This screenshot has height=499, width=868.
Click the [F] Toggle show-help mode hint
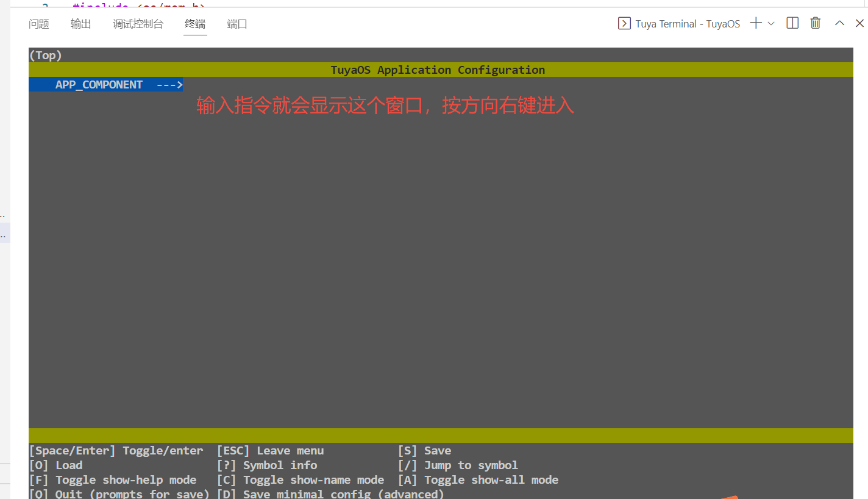(113, 479)
